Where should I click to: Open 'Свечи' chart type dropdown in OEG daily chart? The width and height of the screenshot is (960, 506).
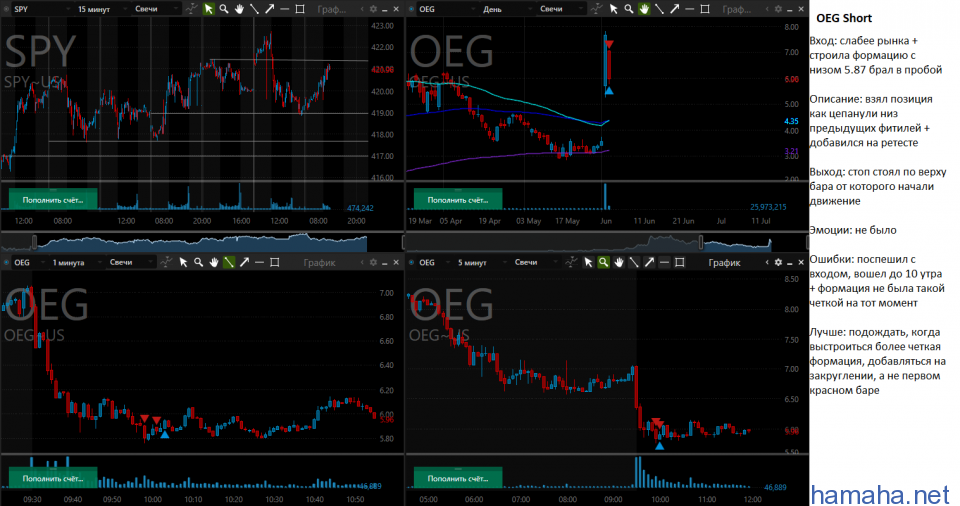pyautogui.click(x=561, y=9)
